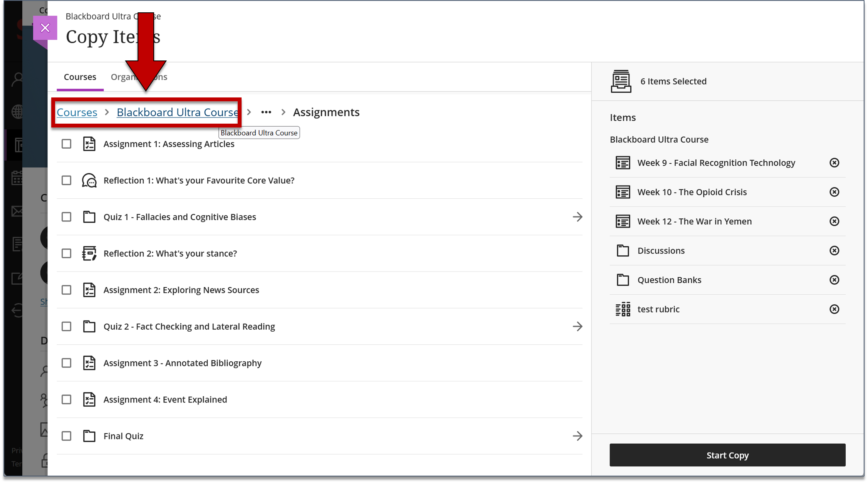Expand the breadcrumb ellipsis menu
This screenshot has height=483, width=868.
(x=266, y=112)
